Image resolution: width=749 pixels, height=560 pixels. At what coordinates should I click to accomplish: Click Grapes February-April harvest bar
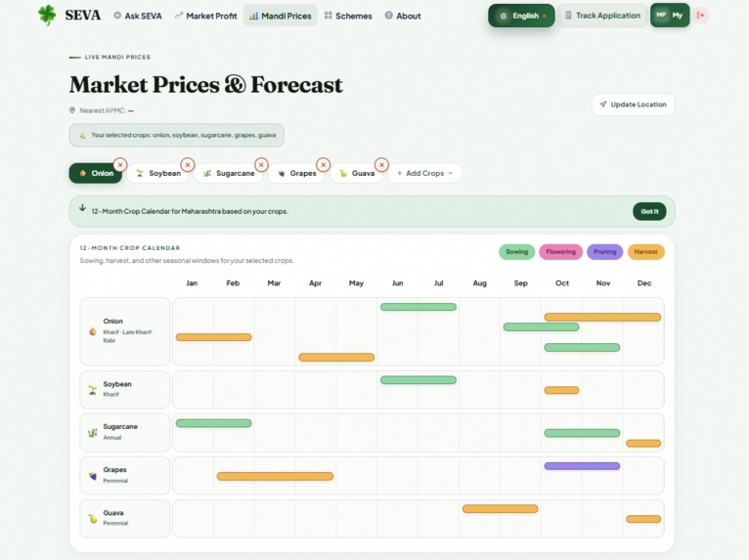pos(275,476)
